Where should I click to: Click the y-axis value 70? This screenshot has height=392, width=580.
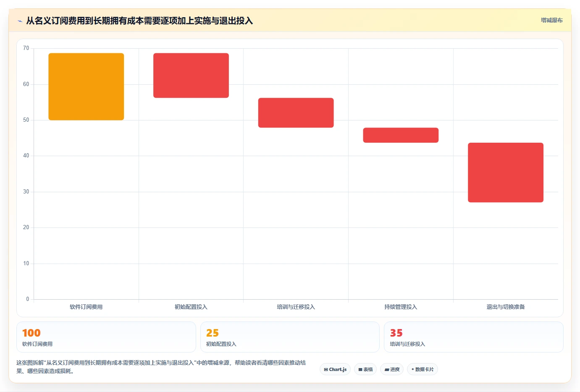point(26,48)
